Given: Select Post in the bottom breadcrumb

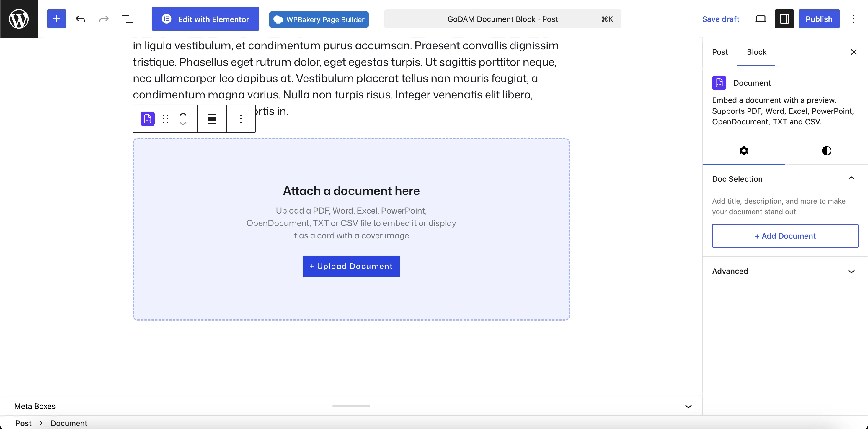Looking at the screenshot, I should point(23,423).
